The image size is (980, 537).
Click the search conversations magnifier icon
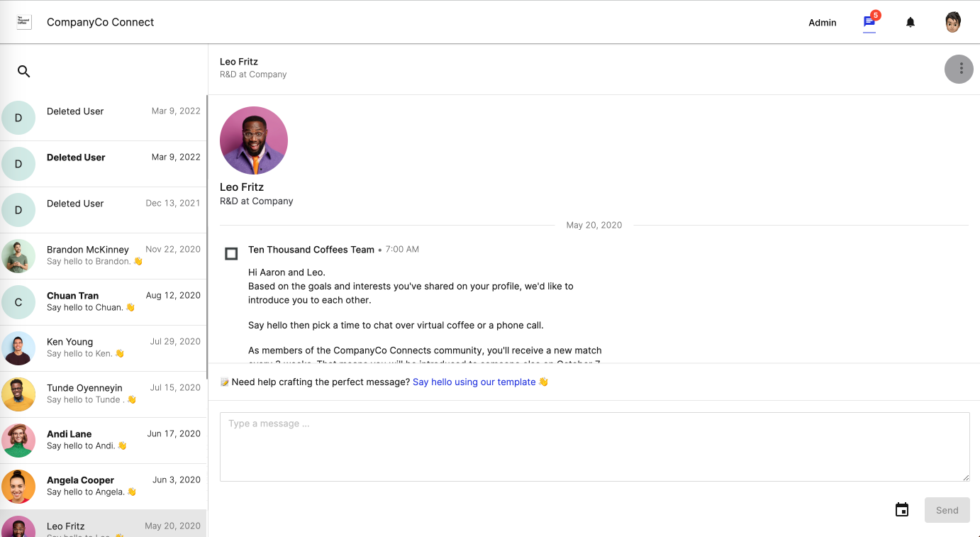point(23,71)
